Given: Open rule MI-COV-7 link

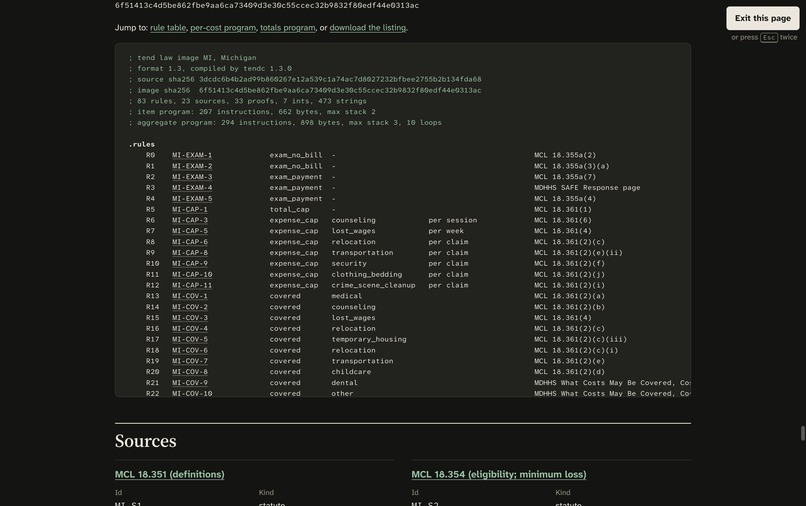Looking at the screenshot, I should pyautogui.click(x=190, y=361).
